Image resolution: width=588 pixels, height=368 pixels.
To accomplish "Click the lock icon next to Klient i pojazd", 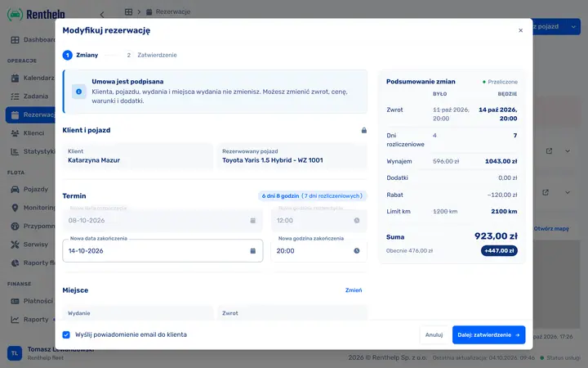I will point(363,130).
